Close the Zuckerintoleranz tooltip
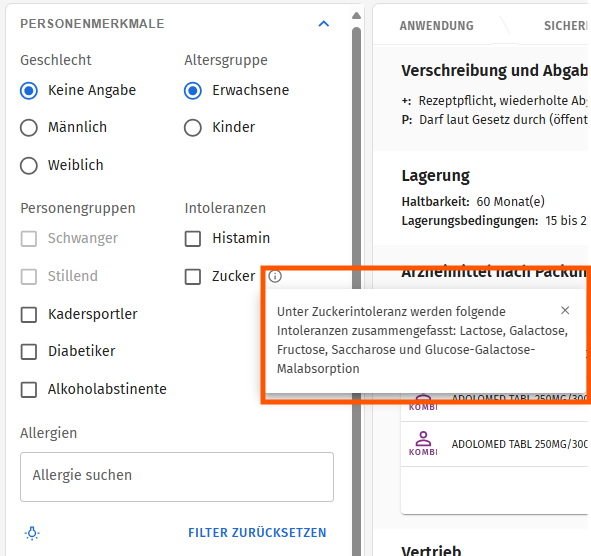This screenshot has width=591, height=556. coord(565,310)
